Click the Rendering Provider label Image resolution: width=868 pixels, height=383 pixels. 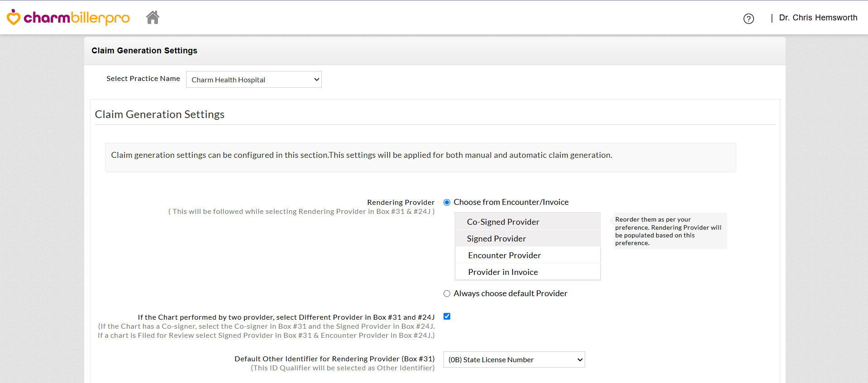[x=401, y=202]
